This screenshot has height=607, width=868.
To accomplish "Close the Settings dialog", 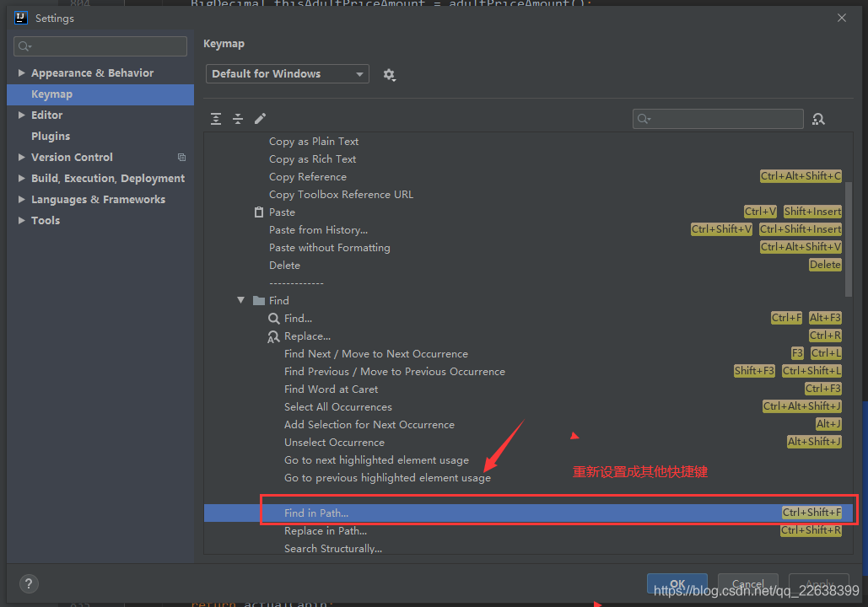I will point(842,18).
